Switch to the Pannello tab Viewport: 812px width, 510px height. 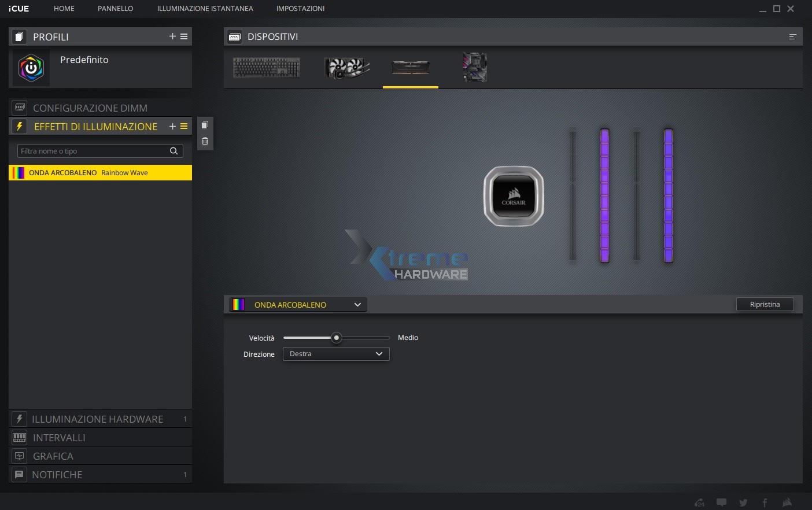point(115,9)
